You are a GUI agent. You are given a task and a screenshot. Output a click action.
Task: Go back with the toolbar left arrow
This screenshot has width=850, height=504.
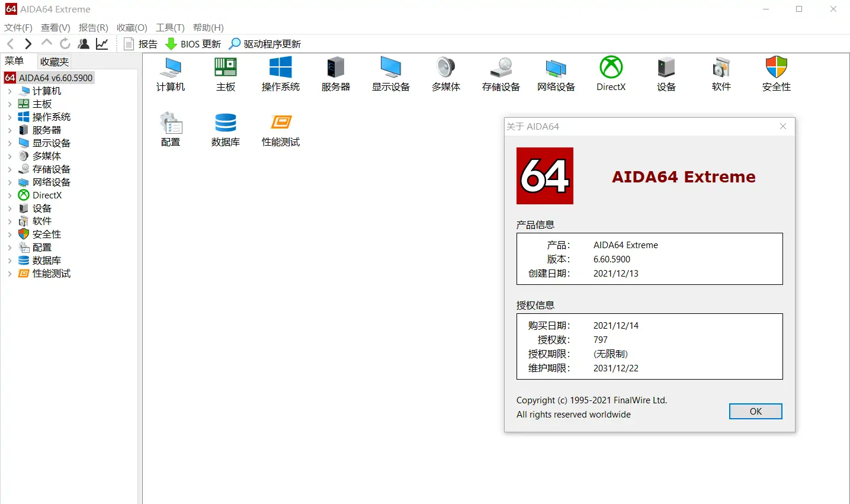click(x=10, y=43)
